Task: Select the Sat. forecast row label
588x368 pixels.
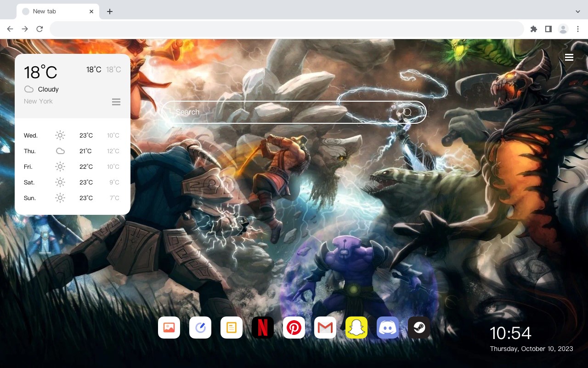Action: coord(29,182)
